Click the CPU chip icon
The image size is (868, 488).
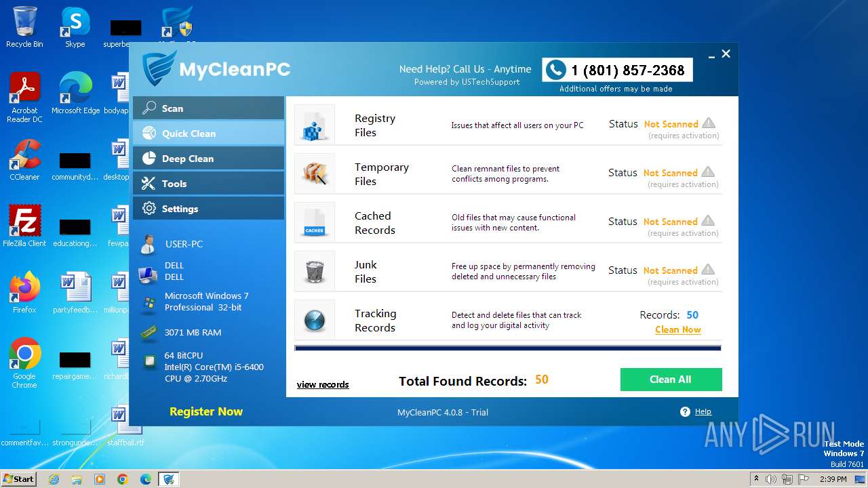149,363
